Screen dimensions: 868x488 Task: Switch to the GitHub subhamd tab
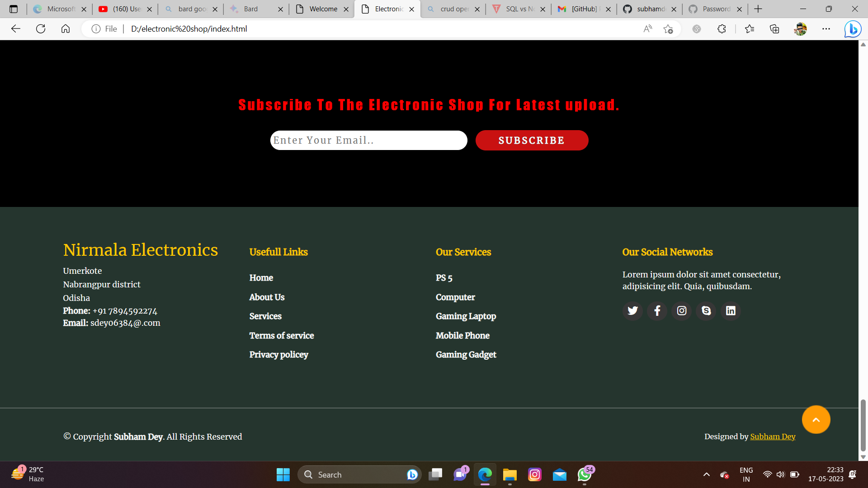650,9
